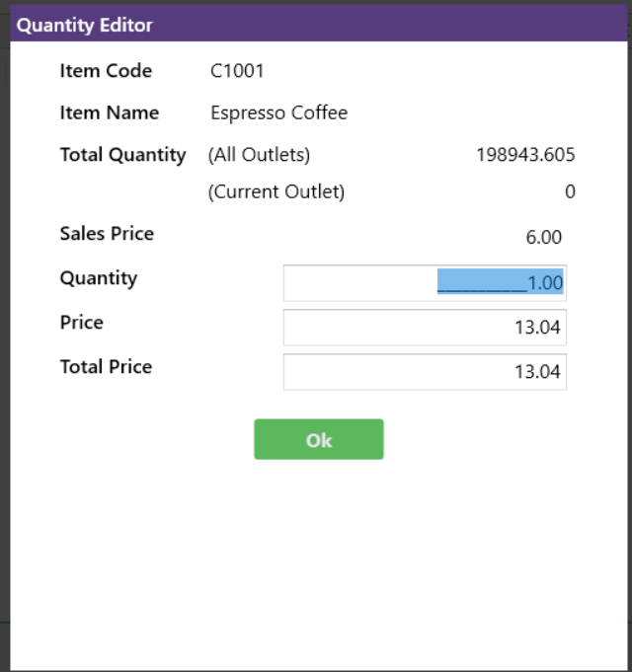Screen dimensions: 632x672
Task: Click the highlighted 1.00 quantity text
Action: tap(545, 283)
